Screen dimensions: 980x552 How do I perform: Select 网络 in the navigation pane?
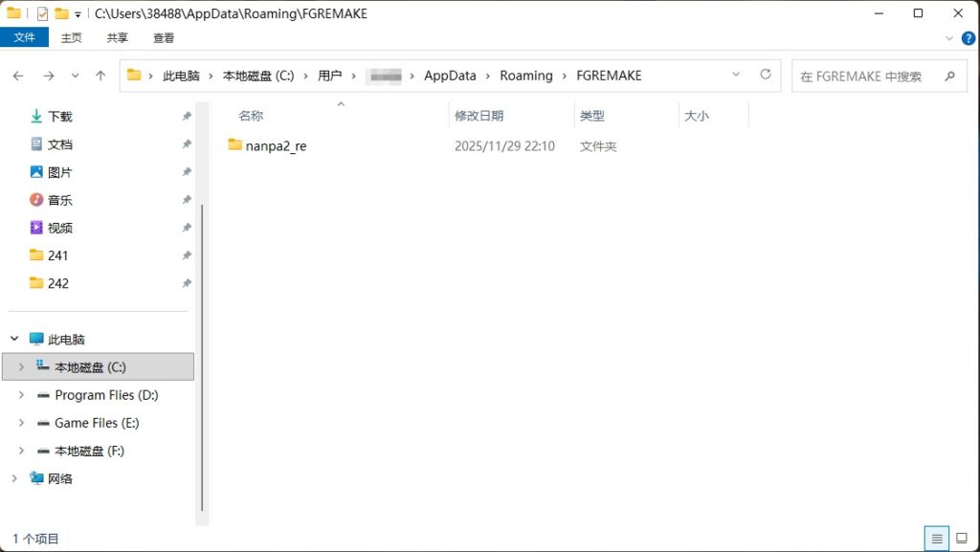[60, 478]
